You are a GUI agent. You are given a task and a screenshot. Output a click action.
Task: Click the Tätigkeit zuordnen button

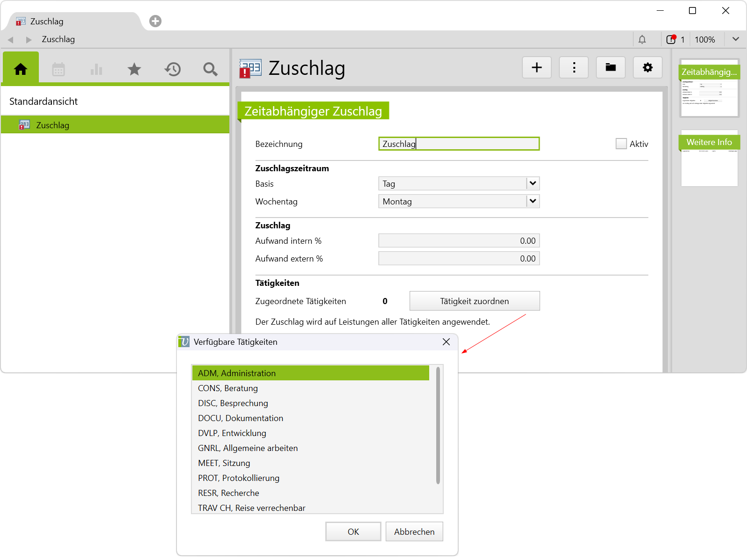474,301
